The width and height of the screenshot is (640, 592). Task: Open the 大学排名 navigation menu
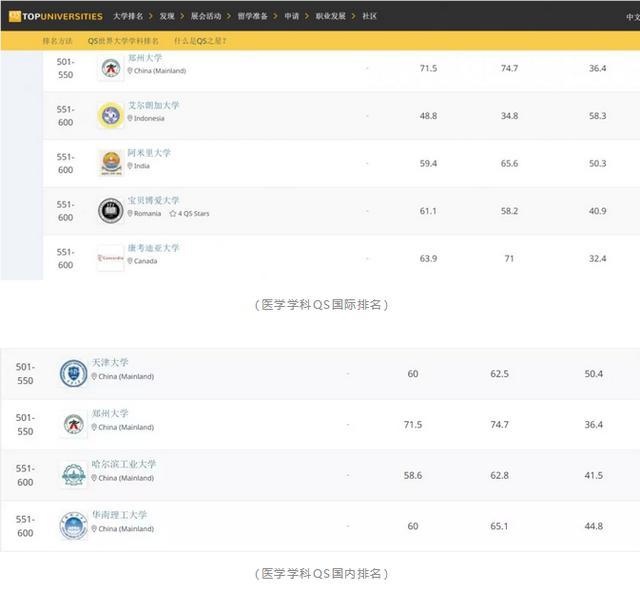(128, 16)
